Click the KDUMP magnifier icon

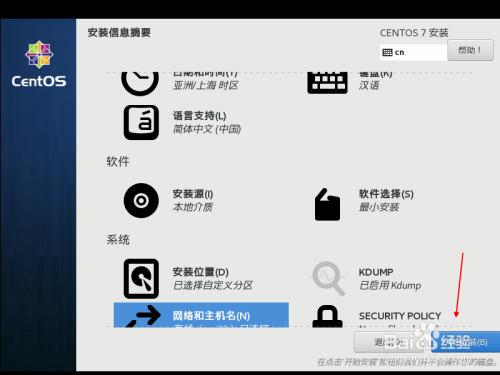pyautogui.click(x=328, y=279)
